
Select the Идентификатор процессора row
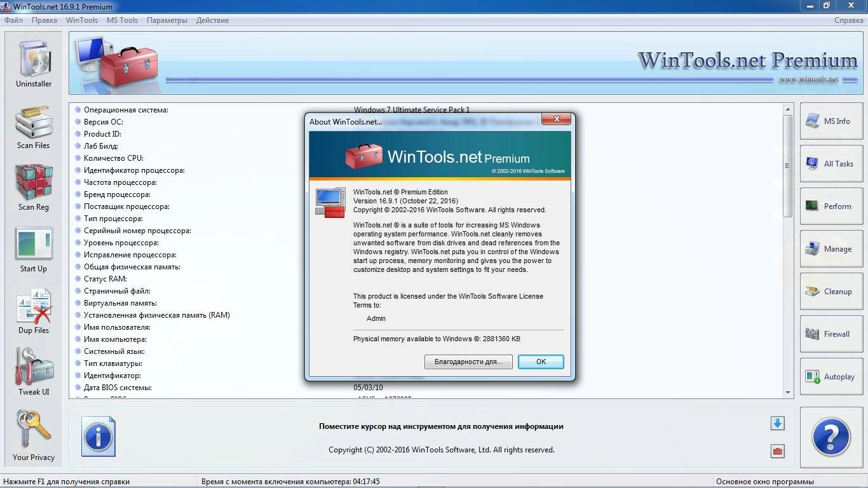point(427,170)
